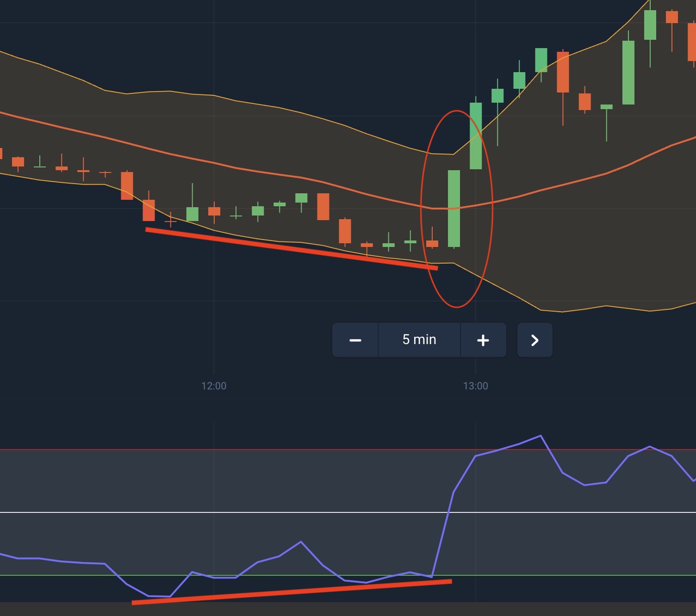Click the 13:00 time axis label
This screenshot has height=616, width=696.
click(x=475, y=386)
